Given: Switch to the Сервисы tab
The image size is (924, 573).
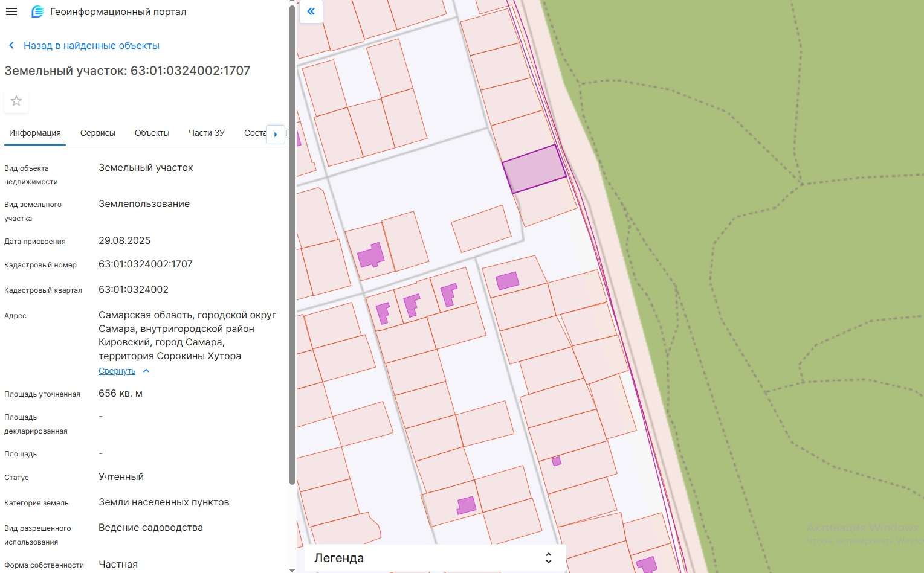Looking at the screenshot, I should [x=97, y=133].
